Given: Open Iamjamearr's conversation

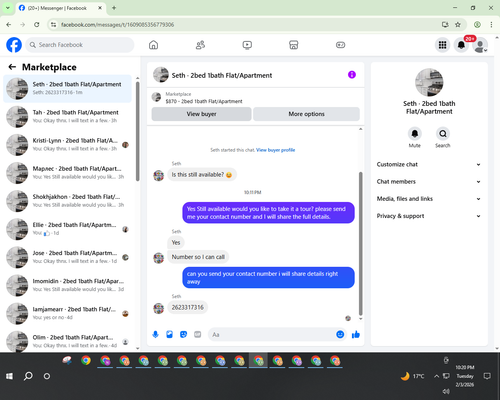Looking at the screenshot, I should [x=68, y=313].
